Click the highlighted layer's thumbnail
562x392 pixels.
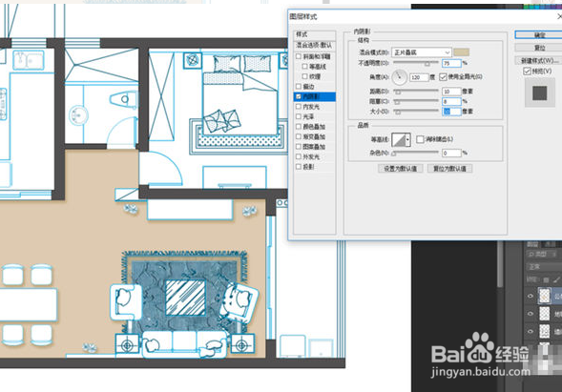coord(545,297)
